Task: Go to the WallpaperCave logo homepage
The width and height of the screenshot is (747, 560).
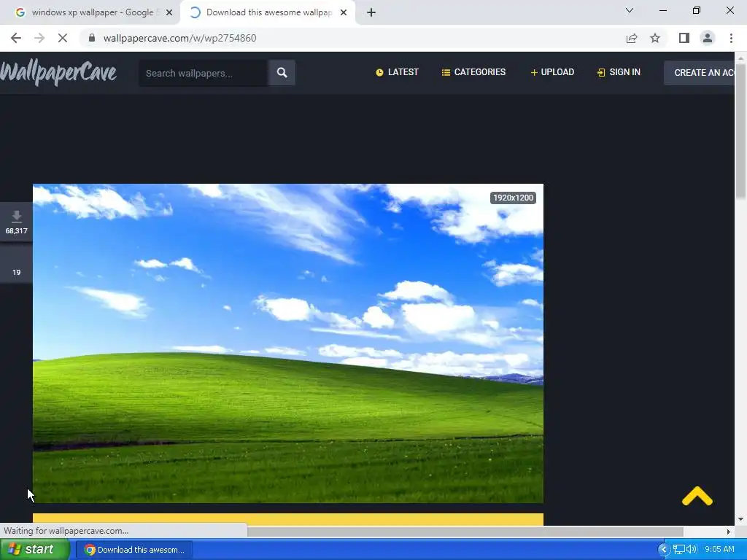Action: [58, 72]
